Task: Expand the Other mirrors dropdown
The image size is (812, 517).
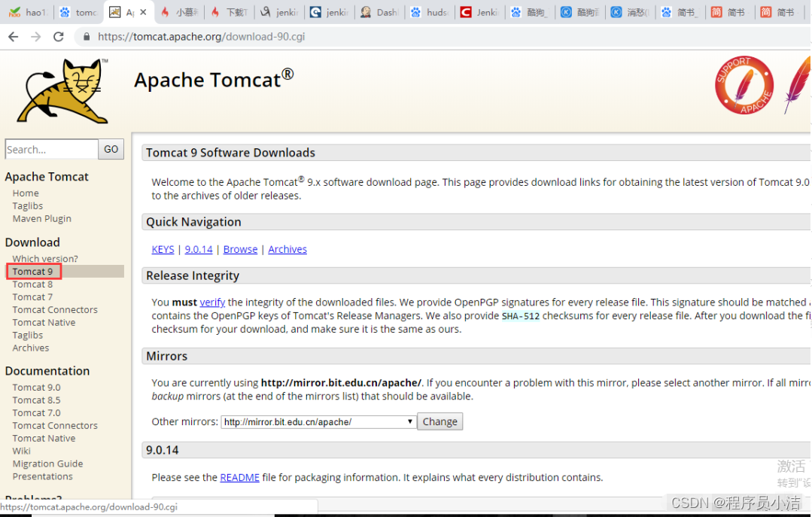Action: pos(318,421)
